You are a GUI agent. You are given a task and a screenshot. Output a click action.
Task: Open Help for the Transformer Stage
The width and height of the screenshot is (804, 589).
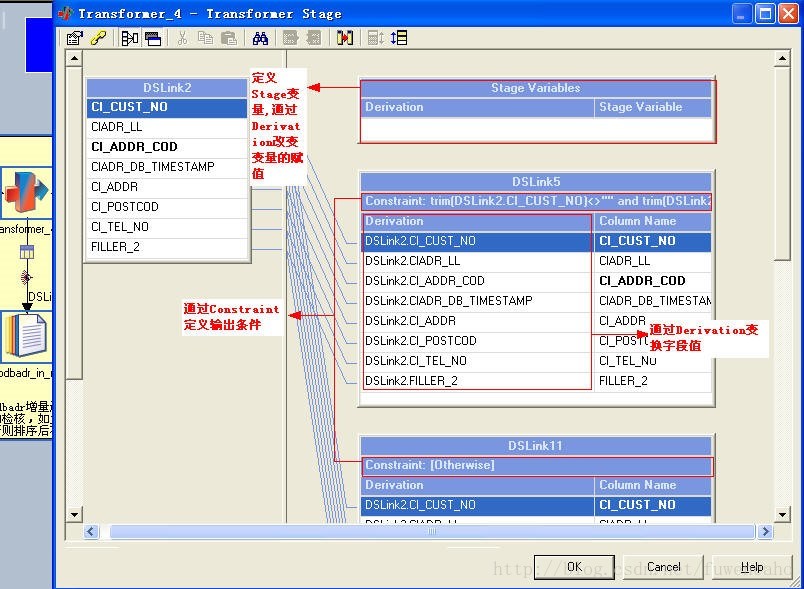pos(752,567)
